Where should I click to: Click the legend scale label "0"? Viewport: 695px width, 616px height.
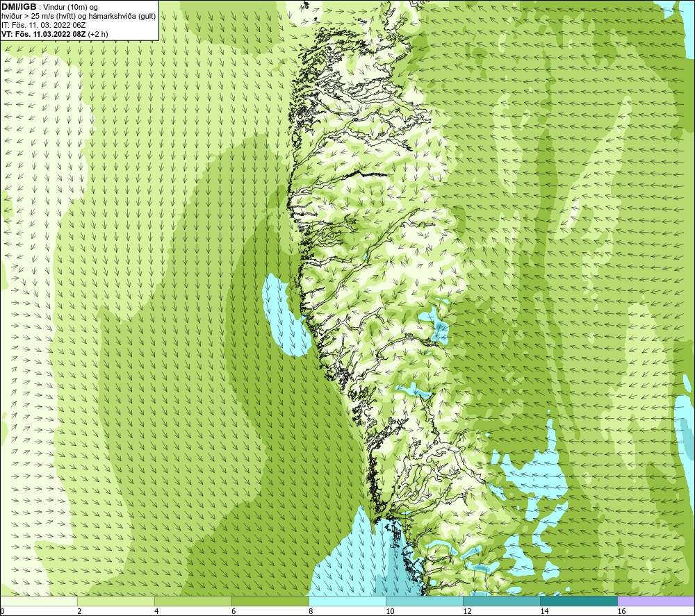click(x=2, y=611)
